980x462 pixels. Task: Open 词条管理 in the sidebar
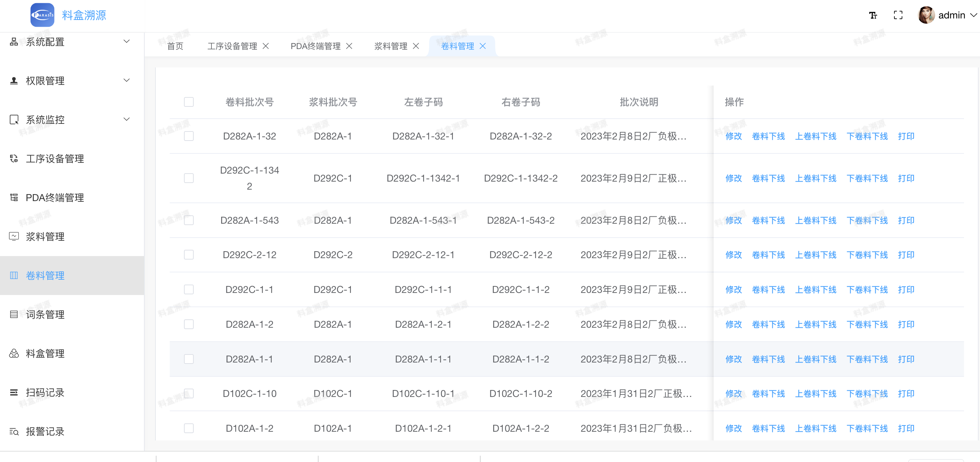point(72,314)
